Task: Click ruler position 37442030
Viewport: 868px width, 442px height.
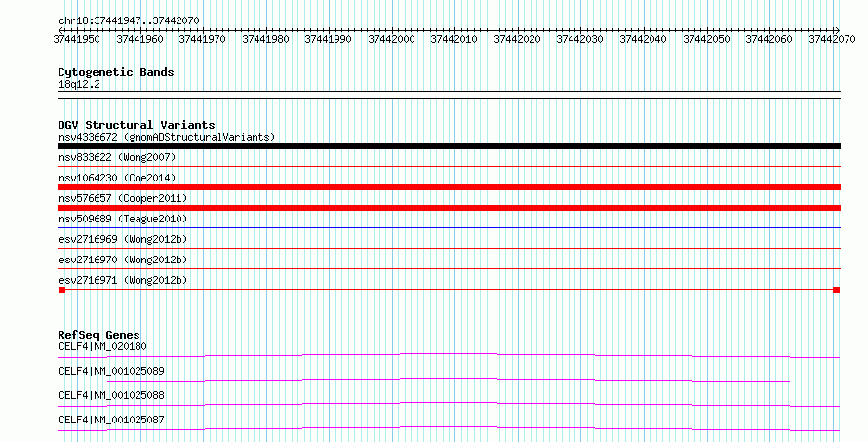Action: click(x=579, y=39)
